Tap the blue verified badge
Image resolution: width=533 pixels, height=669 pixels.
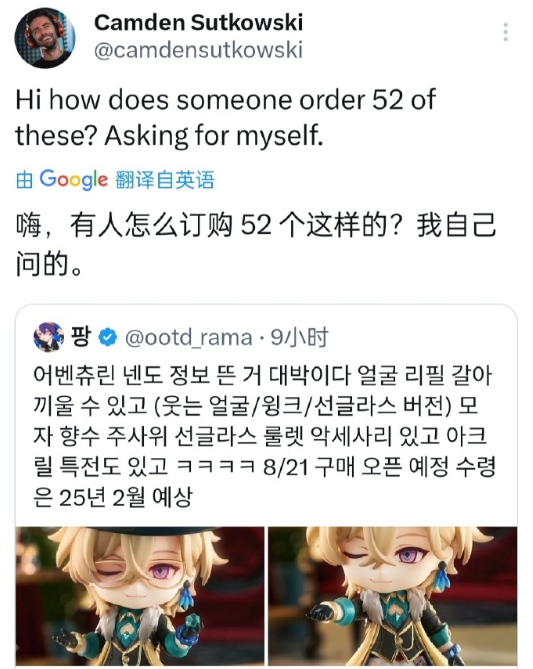(108, 337)
